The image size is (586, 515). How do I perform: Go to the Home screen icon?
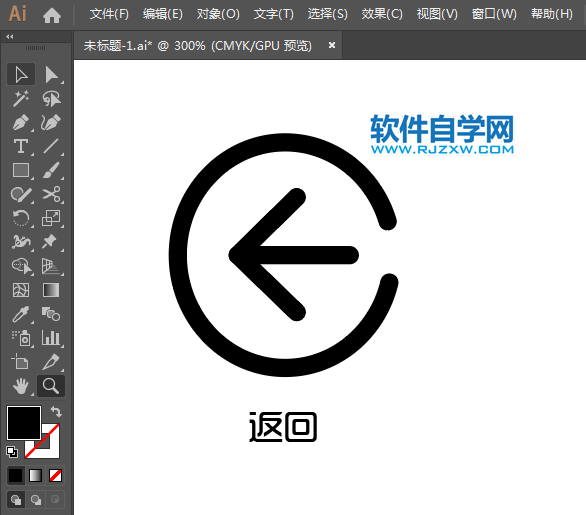(52, 15)
